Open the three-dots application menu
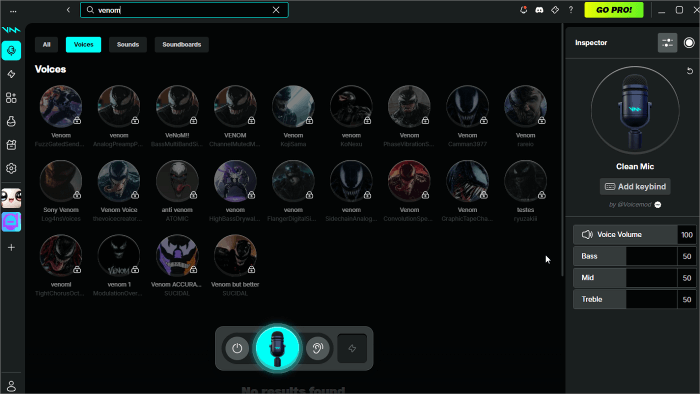The image size is (700, 394). (13, 10)
